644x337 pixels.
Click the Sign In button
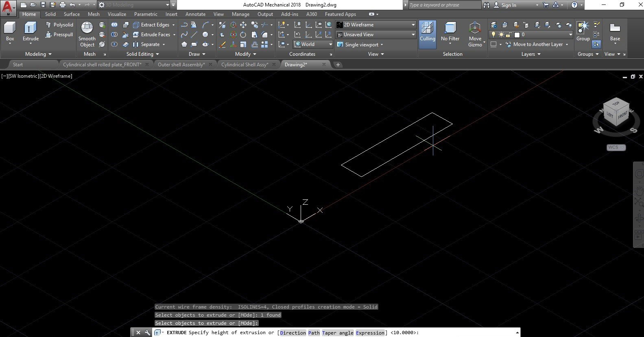click(509, 5)
